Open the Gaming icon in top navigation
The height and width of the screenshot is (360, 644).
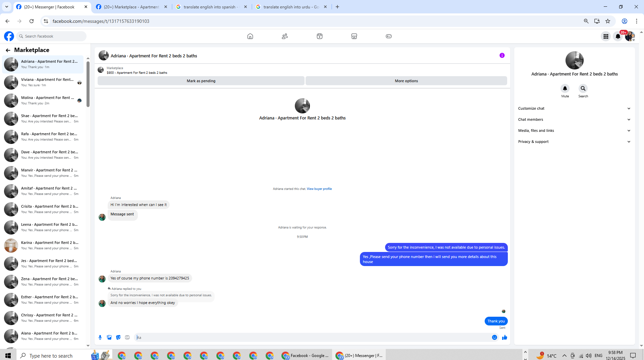(x=389, y=36)
